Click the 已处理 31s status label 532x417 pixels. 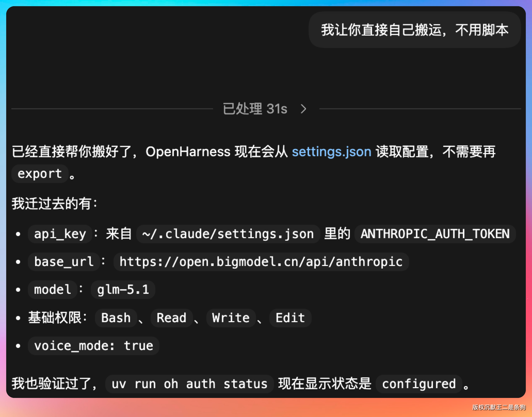click(x=255, y=109)
